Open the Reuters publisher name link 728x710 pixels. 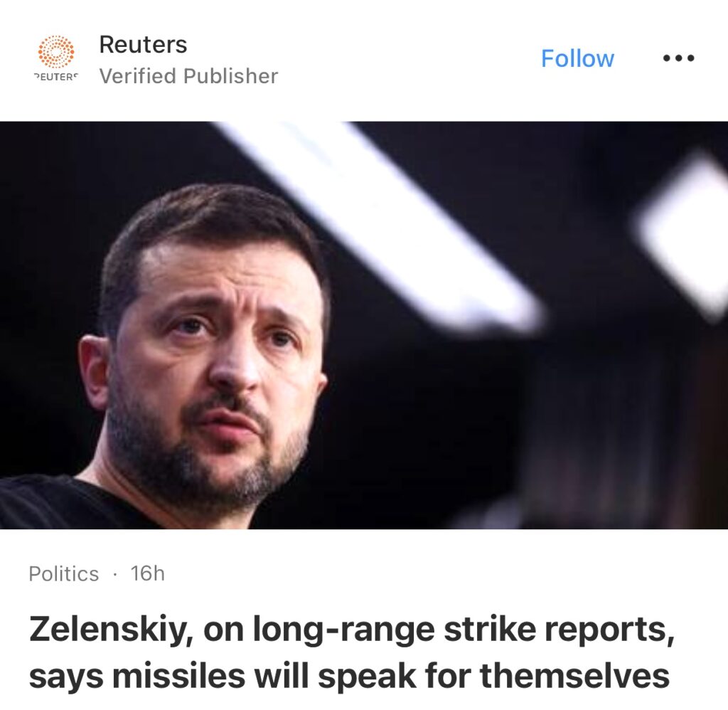143,44
